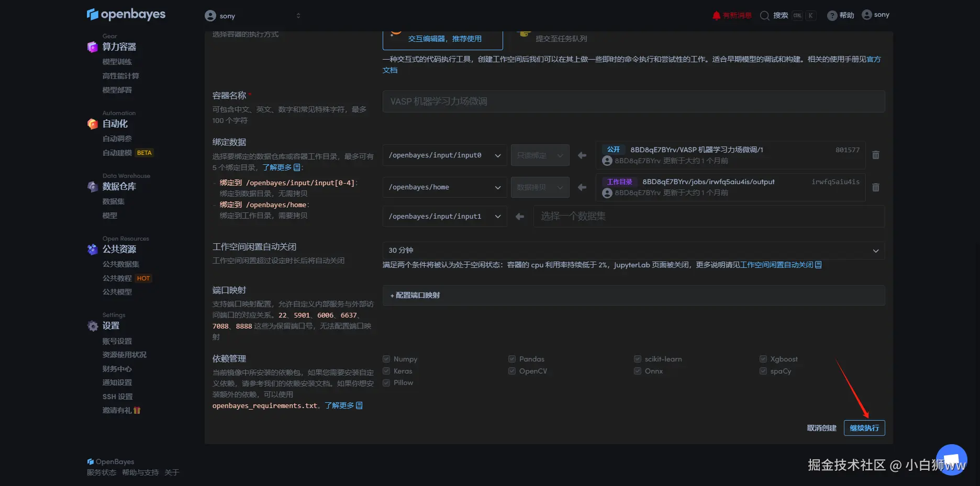Toggle the Keras dependency checkbox
Screen dimensions: 980x486
[x=386, y=371]
